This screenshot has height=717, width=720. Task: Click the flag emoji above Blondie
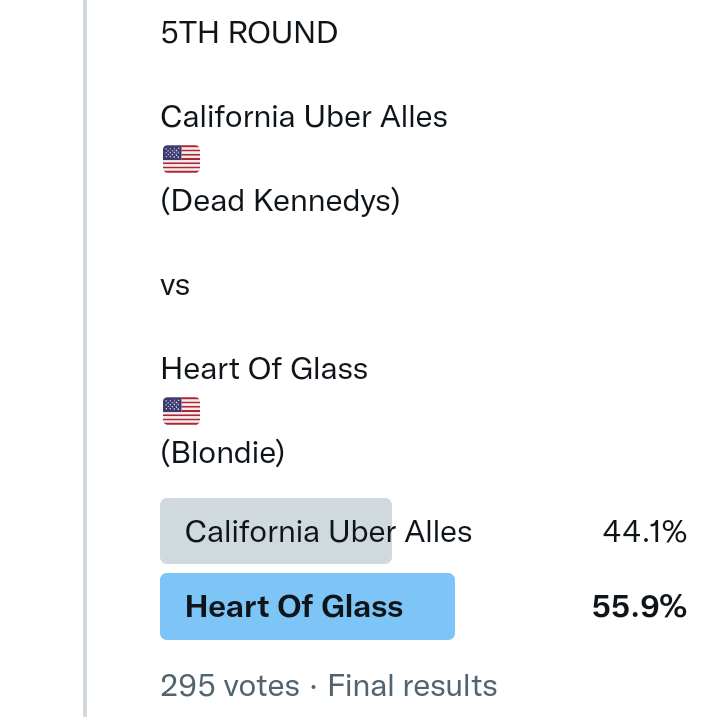(x=180, y=411)
